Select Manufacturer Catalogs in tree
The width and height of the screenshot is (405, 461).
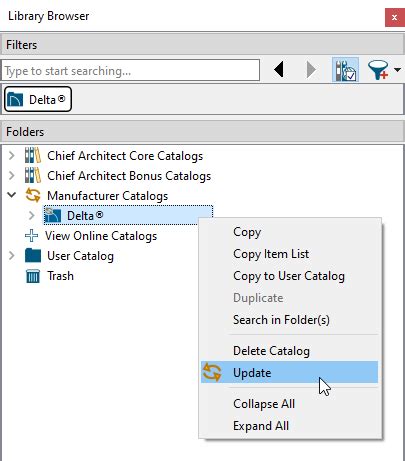pos(107,196)
